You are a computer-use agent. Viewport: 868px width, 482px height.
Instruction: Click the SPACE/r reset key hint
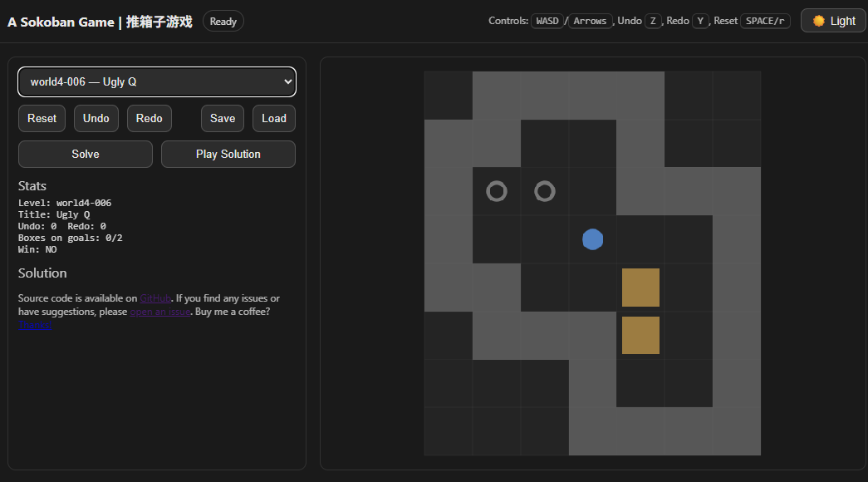coord(765,21)
